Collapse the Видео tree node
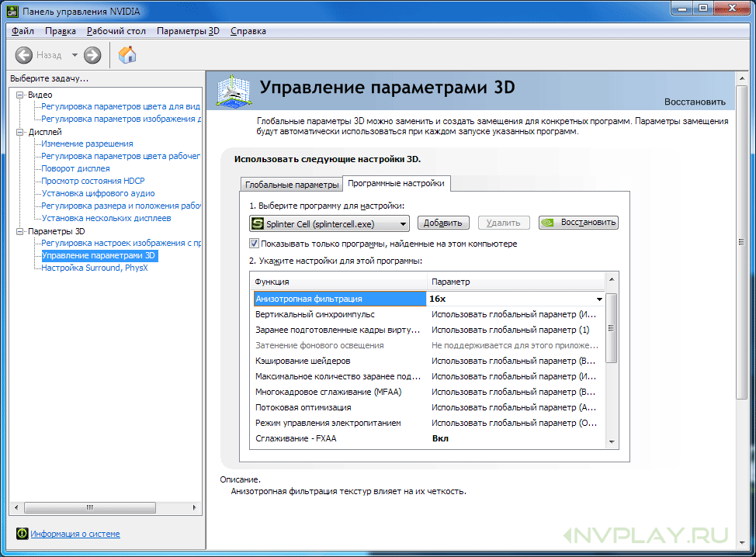The image size is (756, 557). (x=19, y=95)
